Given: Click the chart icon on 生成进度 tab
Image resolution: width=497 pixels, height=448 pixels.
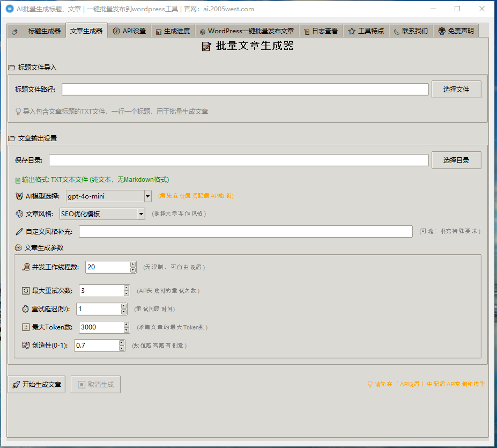Looking at the screenshot, I should click(159, 32).
